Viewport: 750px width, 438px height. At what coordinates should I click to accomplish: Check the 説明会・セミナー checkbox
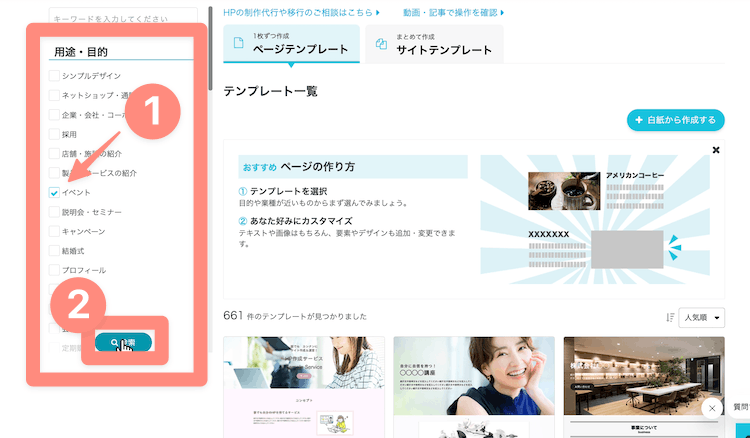pyautogui.click(x=54, y=212)
